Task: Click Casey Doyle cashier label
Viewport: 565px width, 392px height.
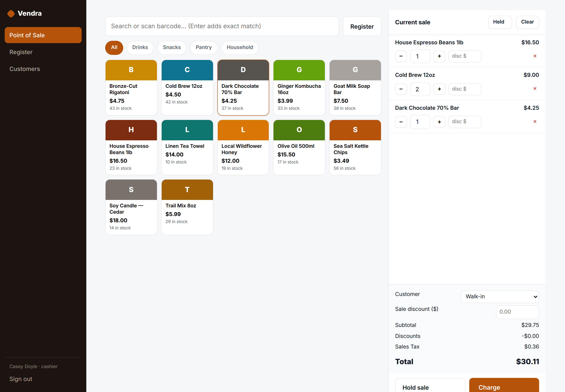Action: tap(33, 367)
